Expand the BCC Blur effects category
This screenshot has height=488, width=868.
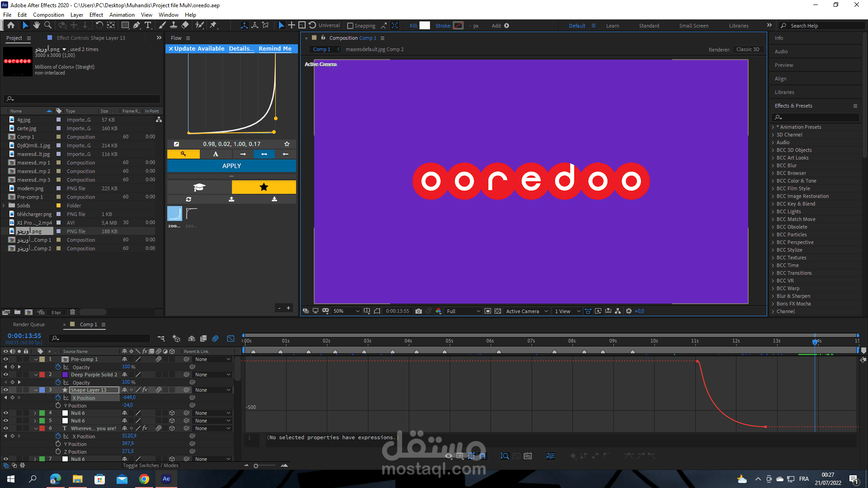tap(773, 165)
